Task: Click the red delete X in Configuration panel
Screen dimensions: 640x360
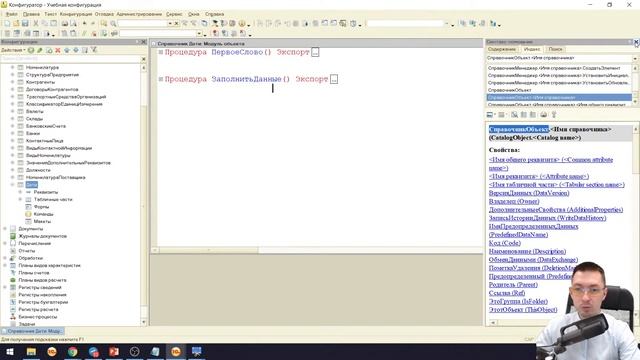Action: pos(58,50)
